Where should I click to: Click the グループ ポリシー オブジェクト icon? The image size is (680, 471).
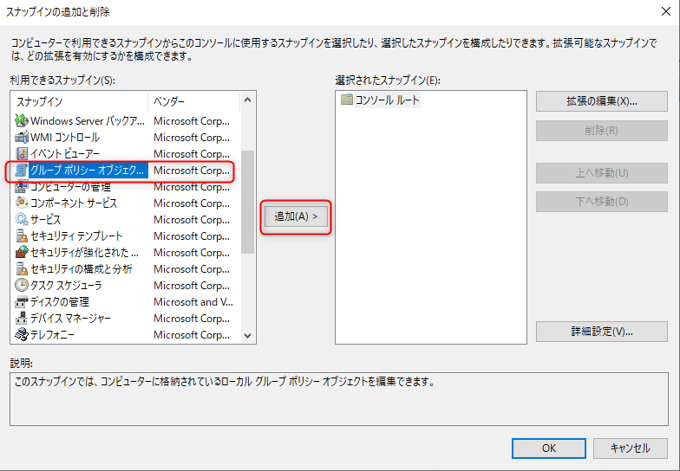(x=21, y=170)
